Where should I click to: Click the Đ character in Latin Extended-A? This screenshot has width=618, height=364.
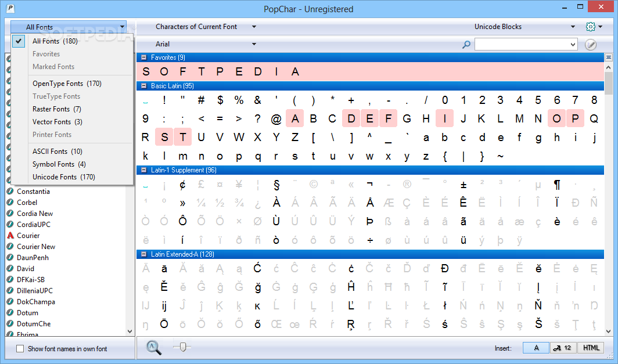click(x=444, y=268)
